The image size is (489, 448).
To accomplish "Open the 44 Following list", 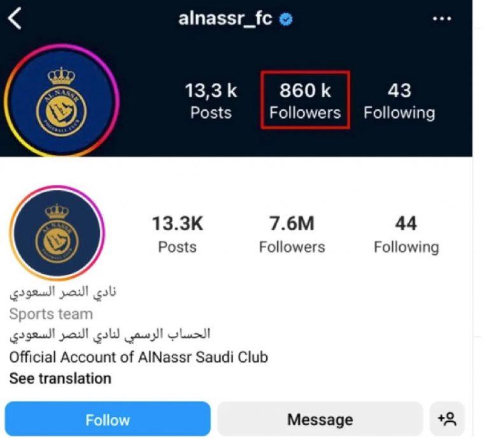I will point(406,235).
